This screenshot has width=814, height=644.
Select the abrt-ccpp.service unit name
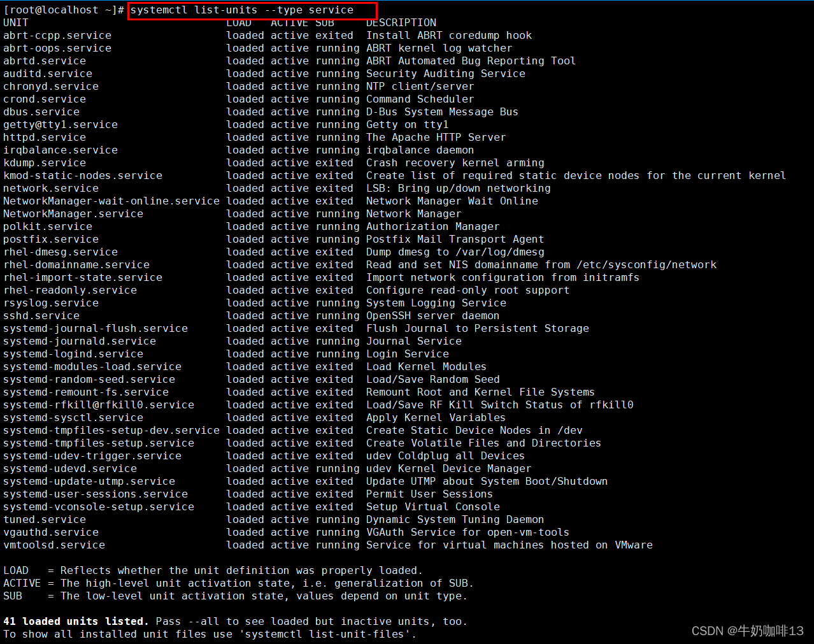(x=57, y=36)
